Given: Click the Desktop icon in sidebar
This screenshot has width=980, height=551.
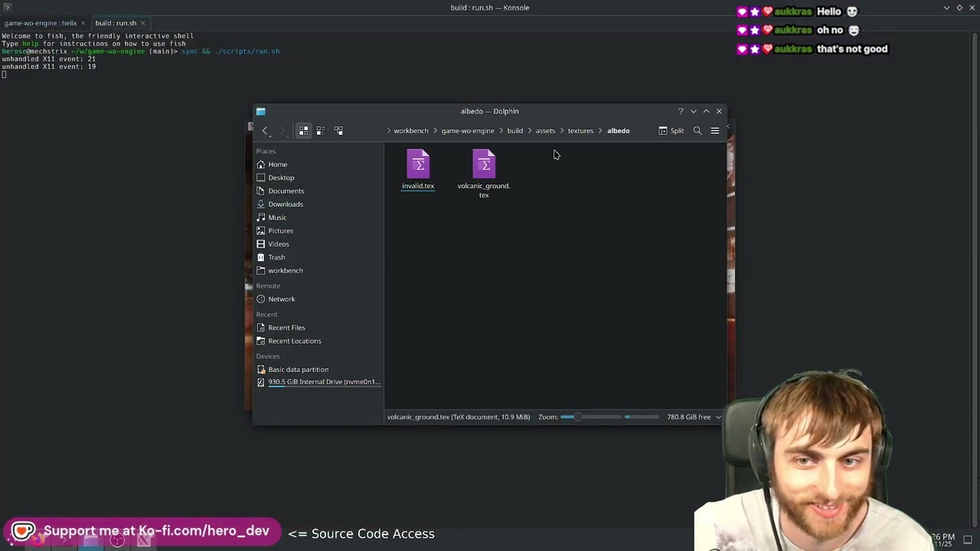Looking at the screenshot, I should (261, 178).
